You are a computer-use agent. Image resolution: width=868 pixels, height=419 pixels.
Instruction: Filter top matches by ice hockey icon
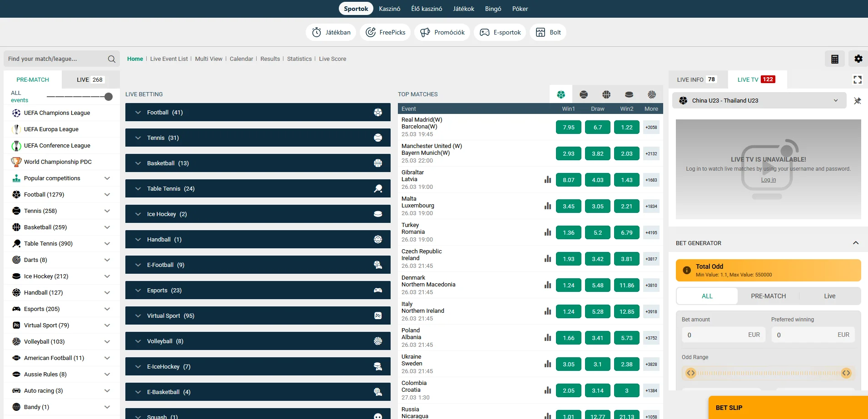(x=629, y=94)
